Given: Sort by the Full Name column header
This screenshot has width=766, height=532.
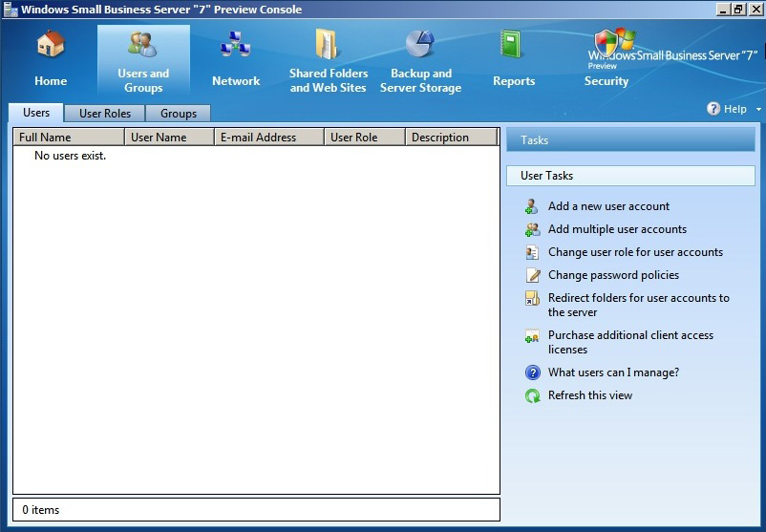Looking at the screenshot, I should pos(69,138).
